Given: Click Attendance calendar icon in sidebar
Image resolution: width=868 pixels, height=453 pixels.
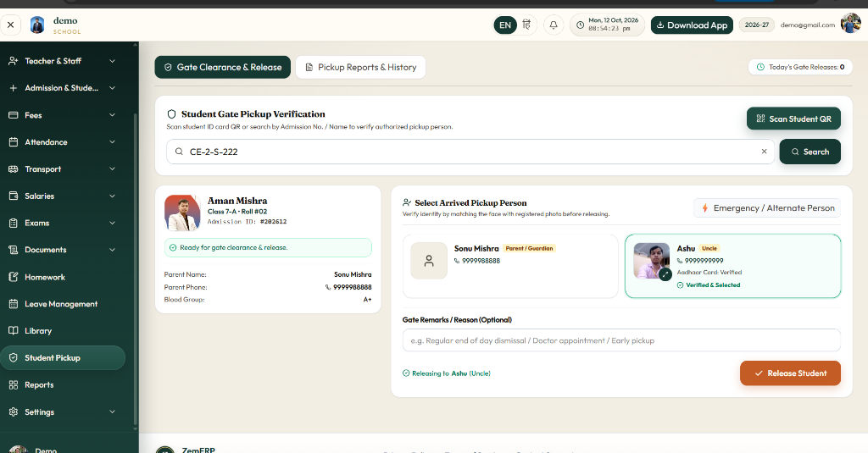Looking at the screenshot, I should click(x=14, y=142).
